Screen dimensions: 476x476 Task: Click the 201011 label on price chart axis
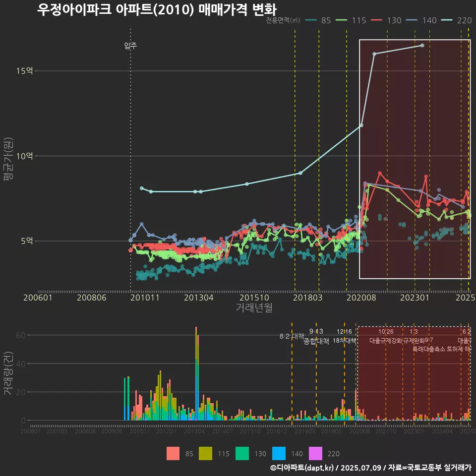tap(145, 297)
